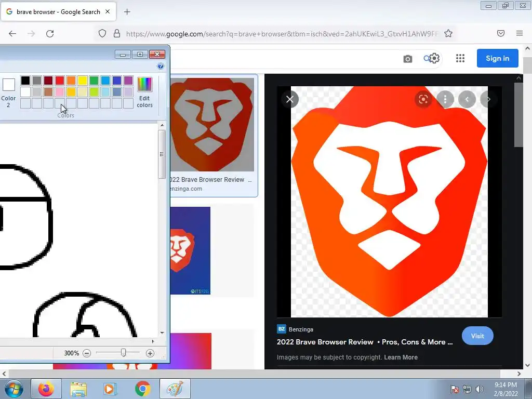Switch to Paint in taskbar

click(x=175, y=389)
